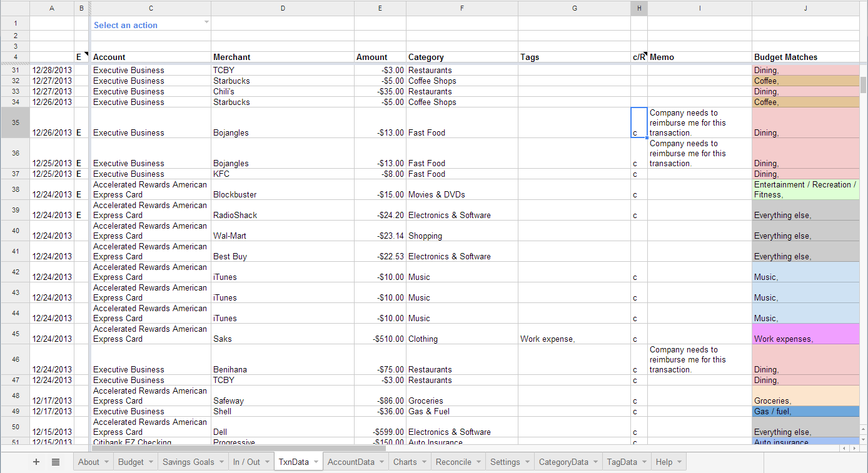Switch to the AccountData sheet tab
This screenshot has width=868, height=473.
(351, 462)
